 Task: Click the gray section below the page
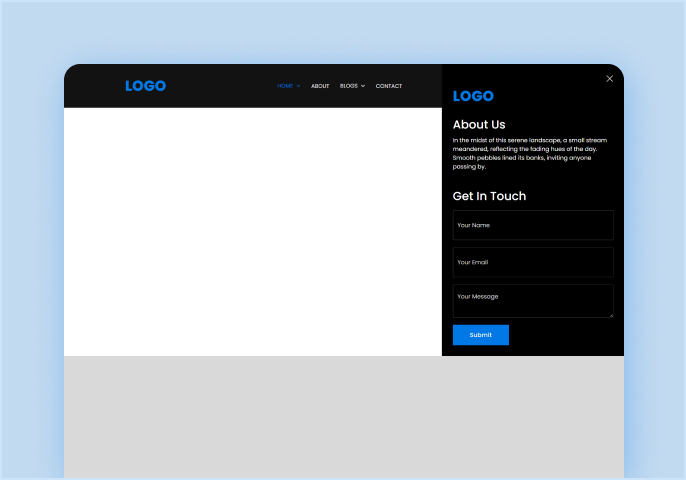point(343,417)
